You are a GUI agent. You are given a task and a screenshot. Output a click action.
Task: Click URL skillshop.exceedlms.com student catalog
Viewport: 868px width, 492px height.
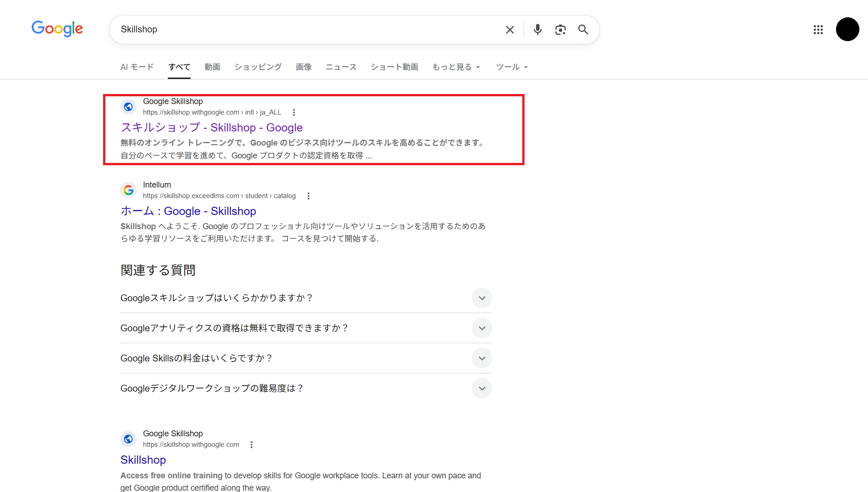tap(219, 196)
